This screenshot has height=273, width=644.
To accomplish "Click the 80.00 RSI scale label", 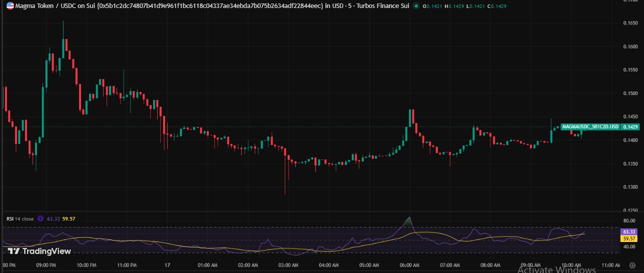I will (x=629, y=220).
